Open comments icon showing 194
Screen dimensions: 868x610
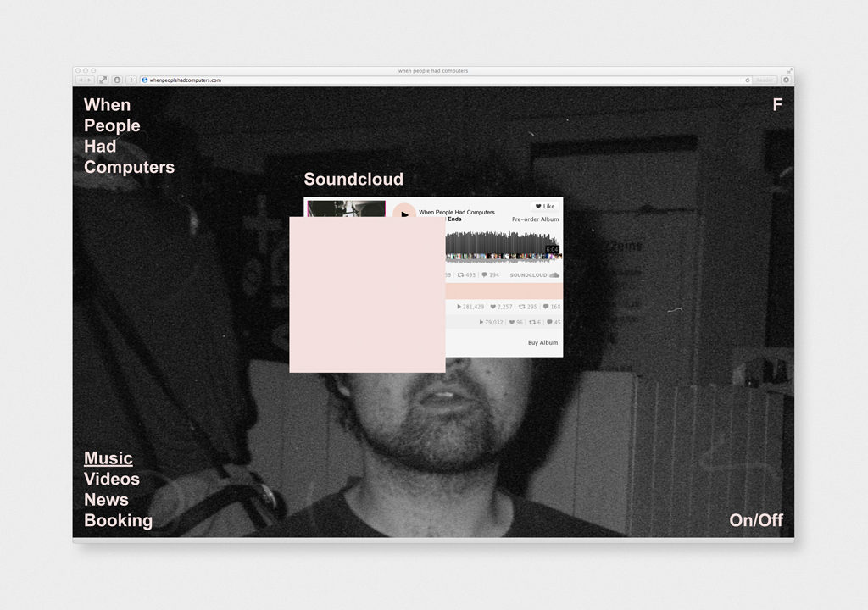[x=490, y=275]
